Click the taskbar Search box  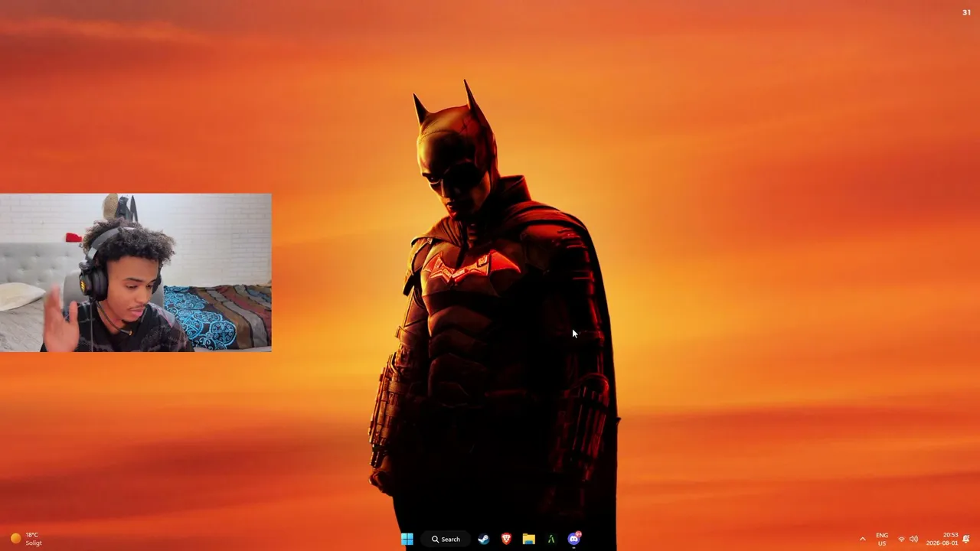(446, 539)
